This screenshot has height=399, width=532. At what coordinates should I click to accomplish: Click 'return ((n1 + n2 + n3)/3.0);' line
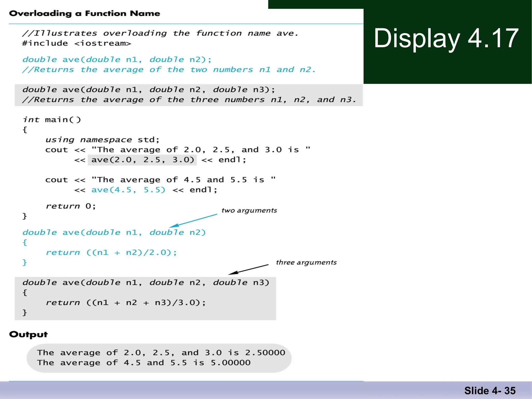(126, 303)
